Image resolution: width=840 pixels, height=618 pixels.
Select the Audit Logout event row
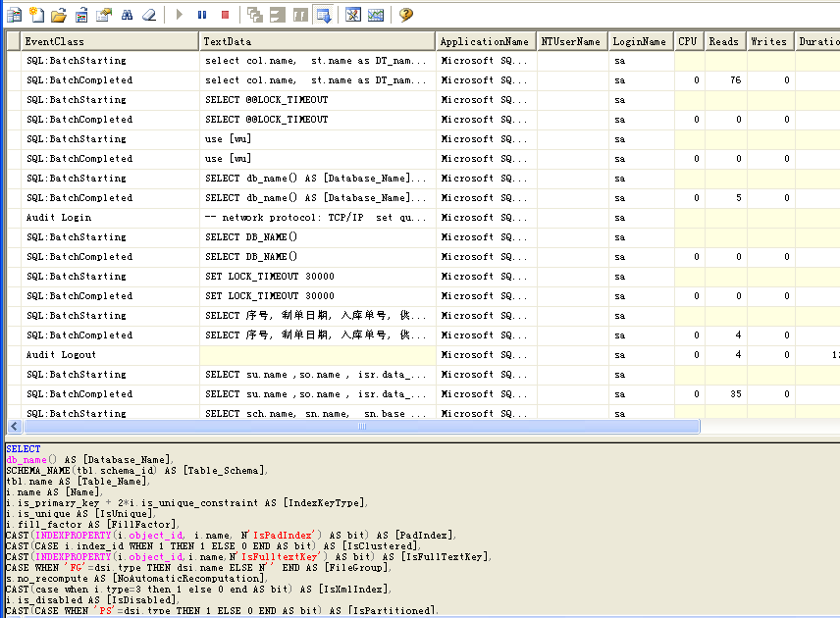point(62,355)
